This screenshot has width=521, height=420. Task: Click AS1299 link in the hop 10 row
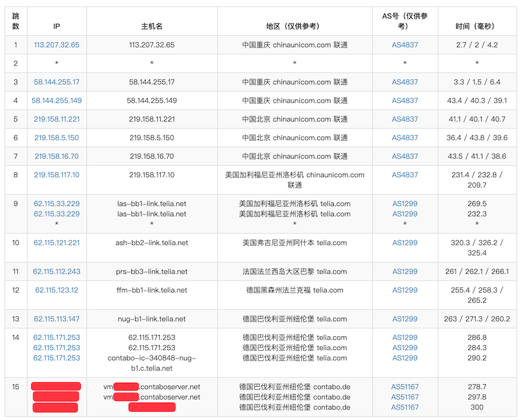404,243
